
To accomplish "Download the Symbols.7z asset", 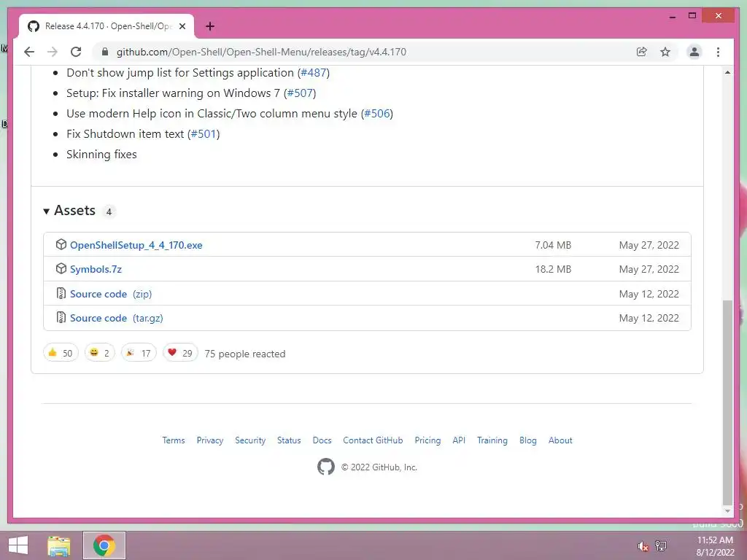I will pos(96,269).
